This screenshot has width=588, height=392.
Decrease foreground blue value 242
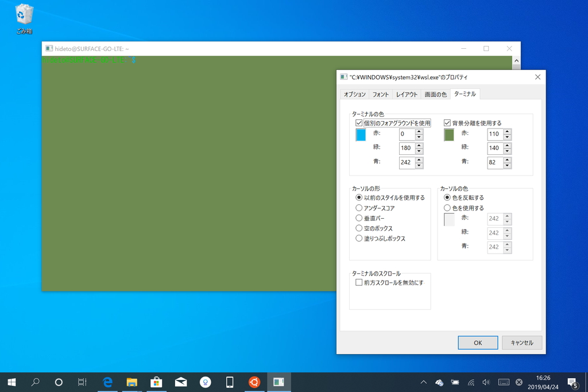[419, 166]
